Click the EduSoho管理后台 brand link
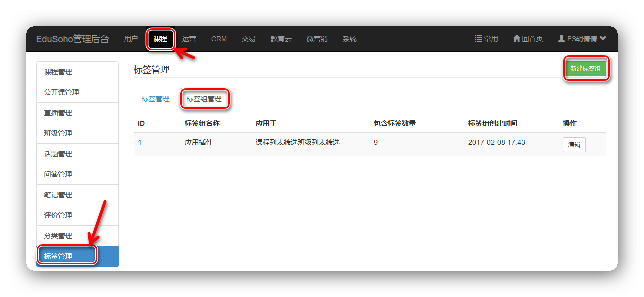This screenshot has height=297, width=644. coord(72,39)
